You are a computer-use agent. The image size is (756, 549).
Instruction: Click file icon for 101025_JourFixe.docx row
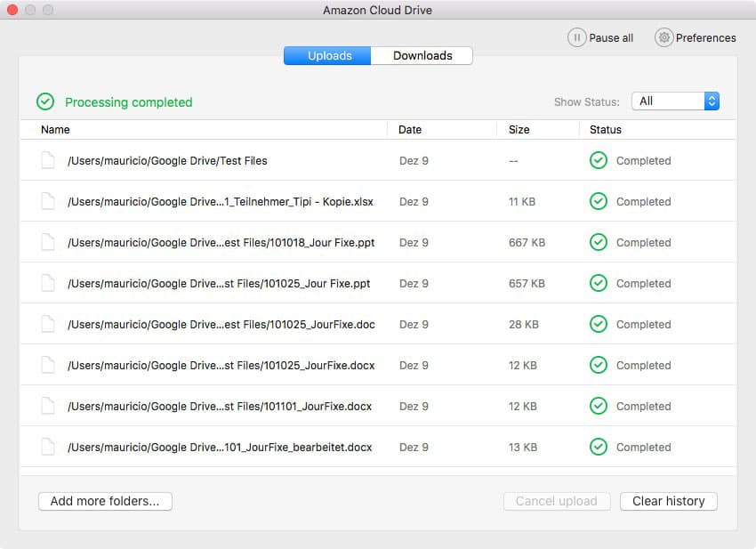48,365
